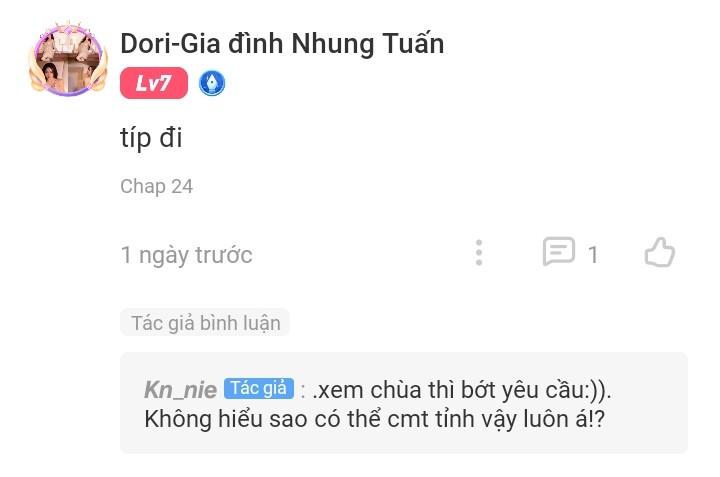720x477 pixels.
Task: Tap the "Tác giả bình luận" label
Action: 205,323
